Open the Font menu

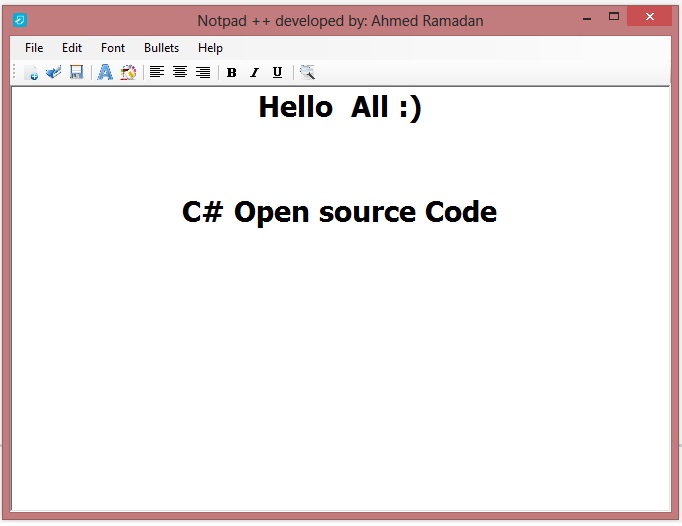point(113,48)
